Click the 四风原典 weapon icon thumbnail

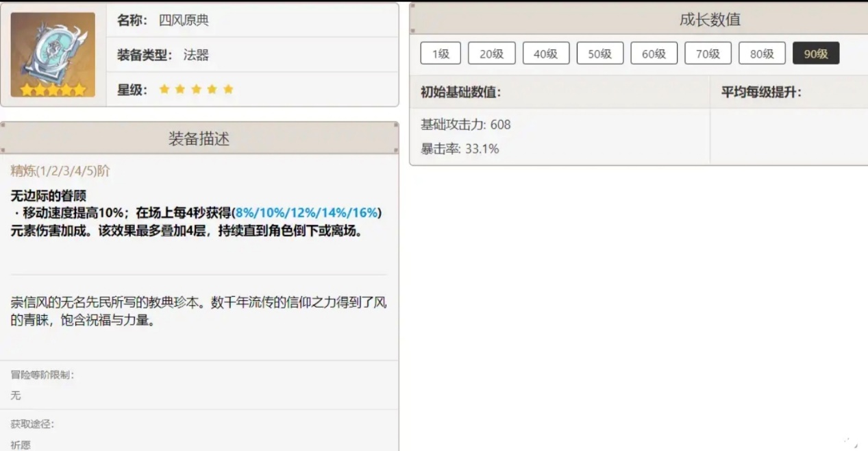pyautogui.click(x=53, y=54)
